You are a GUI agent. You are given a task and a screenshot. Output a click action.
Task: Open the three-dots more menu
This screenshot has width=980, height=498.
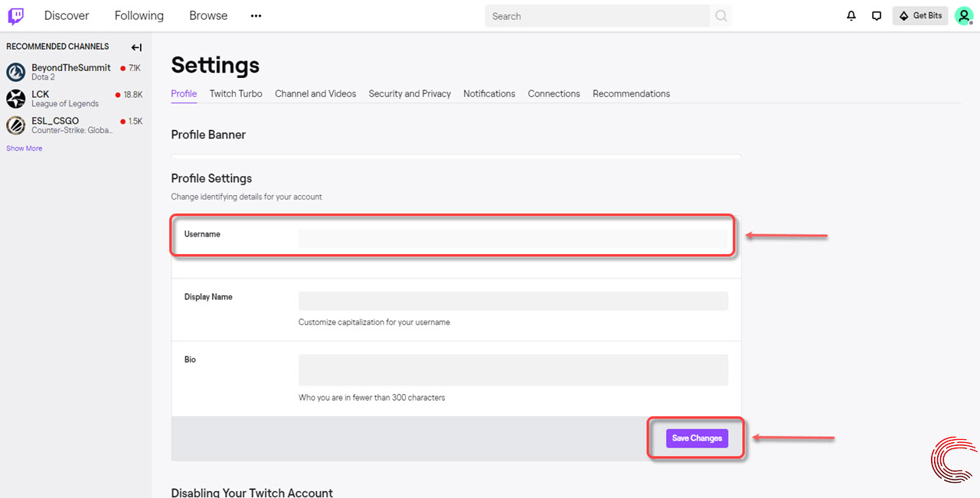click(x=256, y=16)
